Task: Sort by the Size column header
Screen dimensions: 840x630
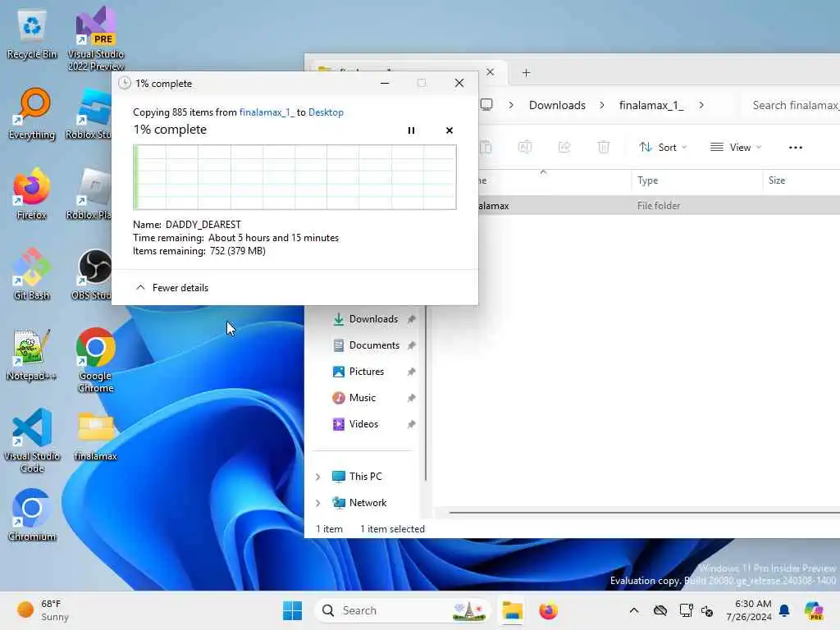Action: click(x=801, y=180)
